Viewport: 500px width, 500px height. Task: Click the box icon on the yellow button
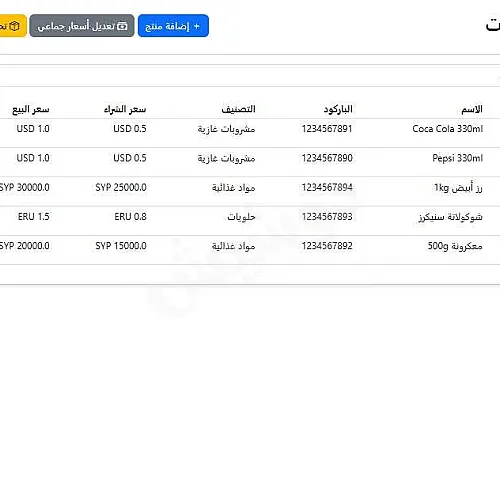coord(14,26)
